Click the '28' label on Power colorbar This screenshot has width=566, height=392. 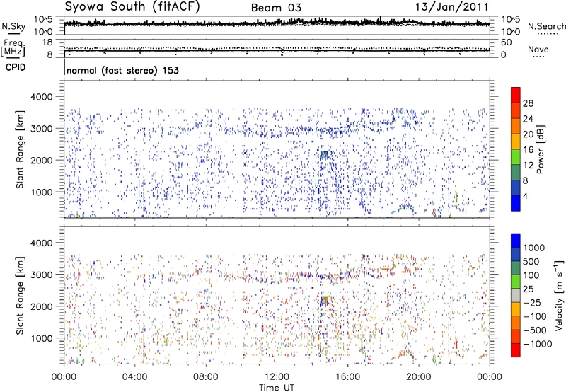point(528,103)
